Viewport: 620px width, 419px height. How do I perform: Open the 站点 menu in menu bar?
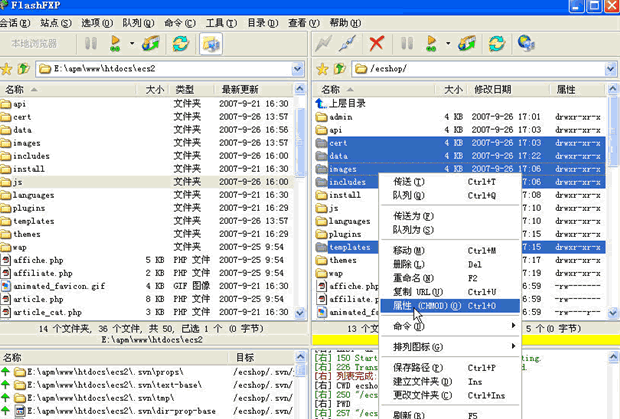(55, 22)
